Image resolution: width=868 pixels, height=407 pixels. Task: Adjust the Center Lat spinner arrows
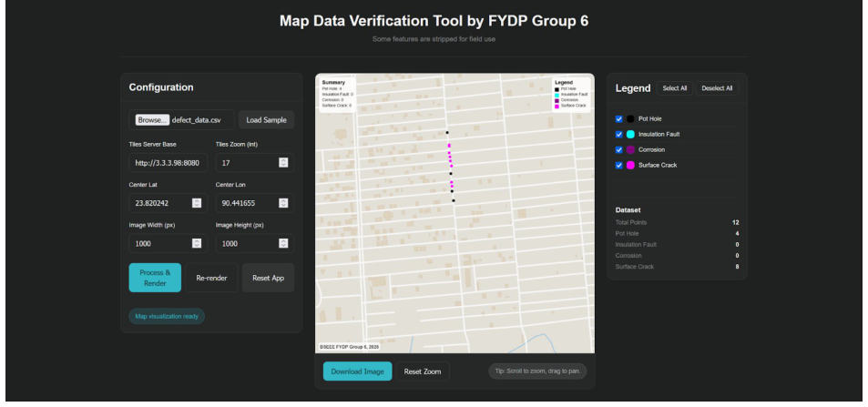[197, 203]
